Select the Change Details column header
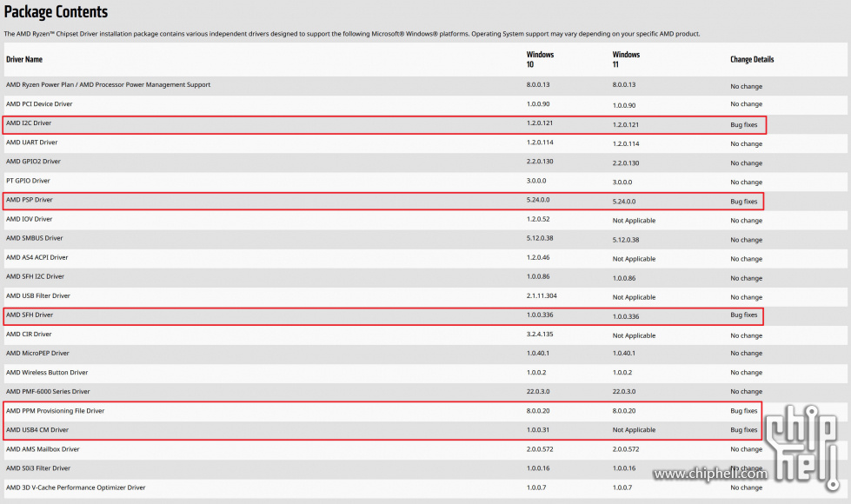The image size is (851, 504). 752,59
